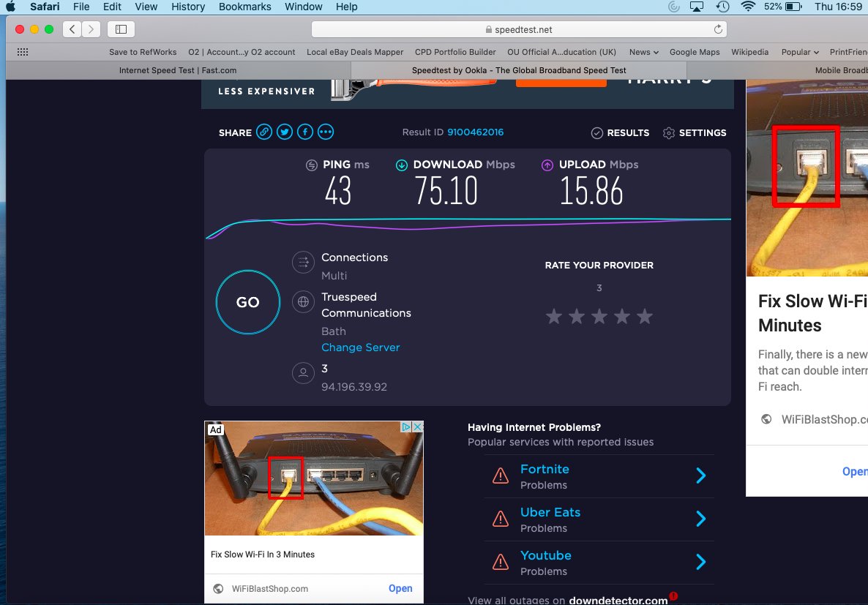
Task: Go forward with Safari forward arrow
Action: [91, 29]
